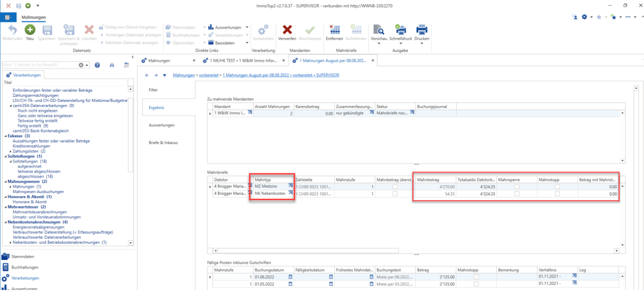Toggle Mahnsperre checkbox in NK Nebenkosten row

(517, 194)
